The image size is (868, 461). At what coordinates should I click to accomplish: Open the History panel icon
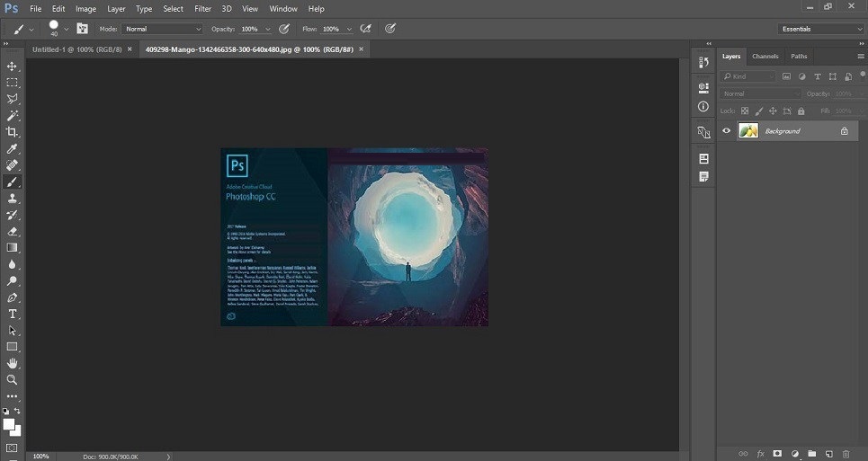pos(703,63)
